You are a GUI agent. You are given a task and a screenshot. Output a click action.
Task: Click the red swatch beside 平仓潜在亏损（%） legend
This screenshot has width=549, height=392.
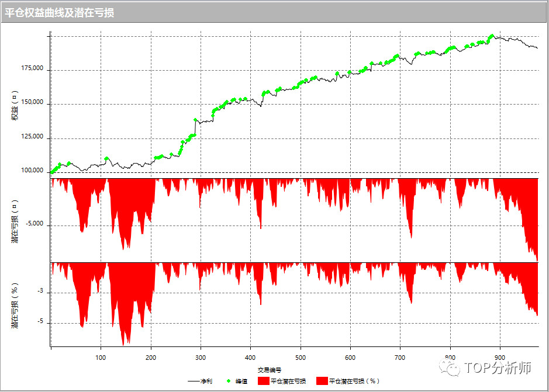[321, 381]
